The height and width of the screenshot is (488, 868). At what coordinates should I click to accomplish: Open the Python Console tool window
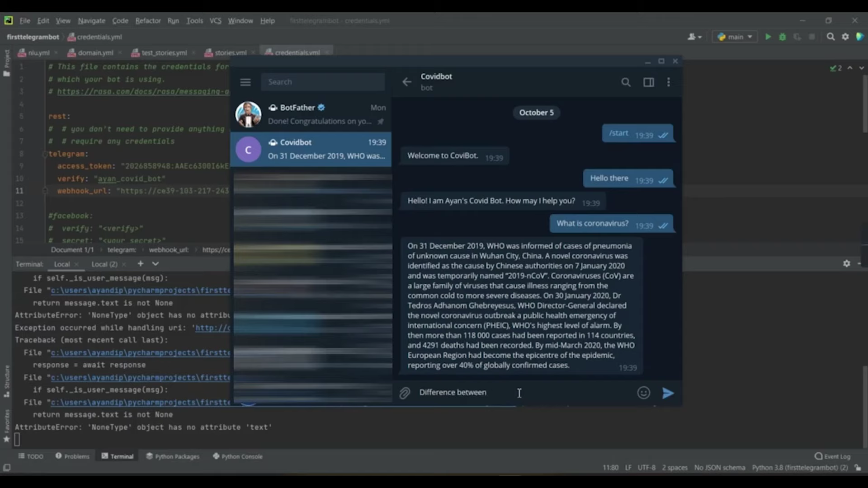click(237, 456)
